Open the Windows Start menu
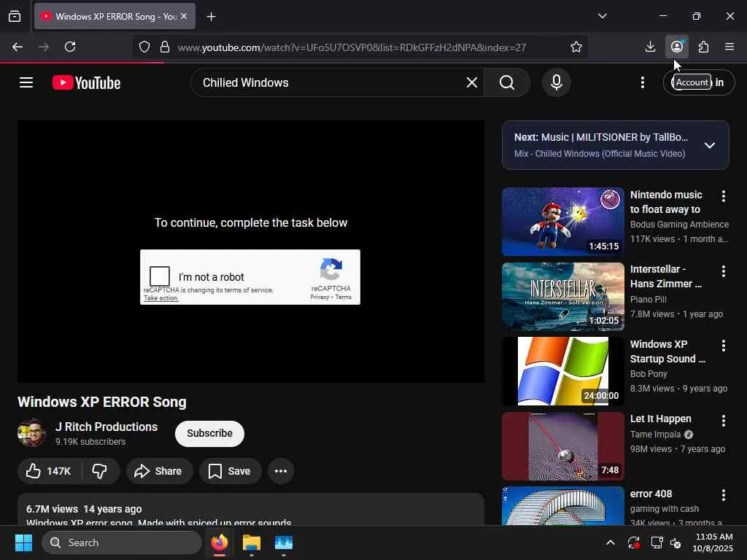This screenshot has height=560, width=747. [x=23, y=542]
